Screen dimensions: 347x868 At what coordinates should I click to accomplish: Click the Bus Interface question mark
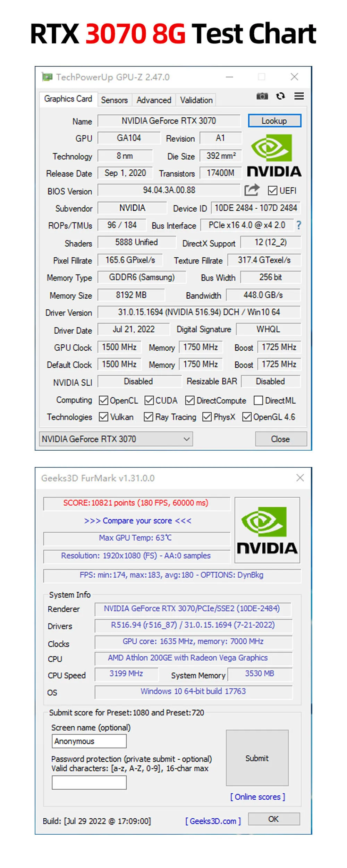point(298,225)
